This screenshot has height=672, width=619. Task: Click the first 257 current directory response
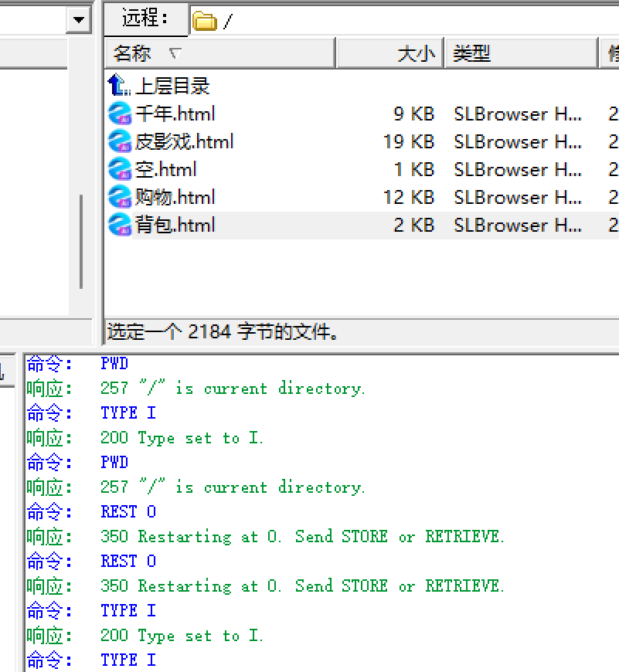tap(233, 389)
